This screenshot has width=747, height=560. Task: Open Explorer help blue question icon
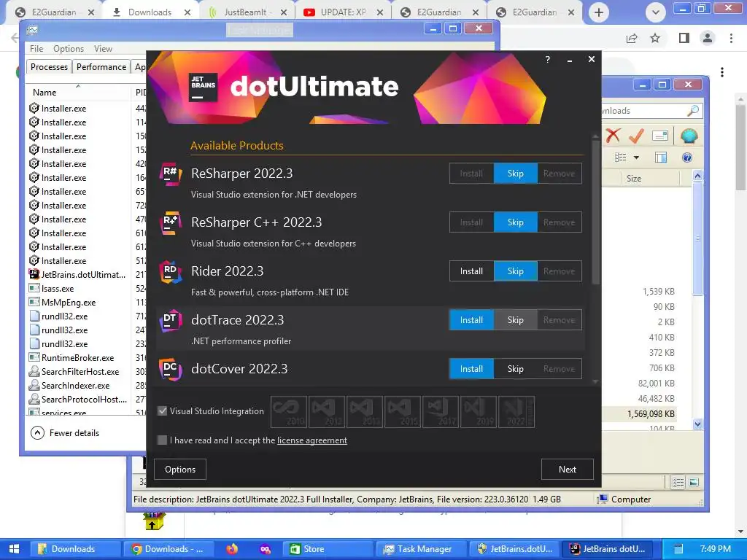click(687, 157)
